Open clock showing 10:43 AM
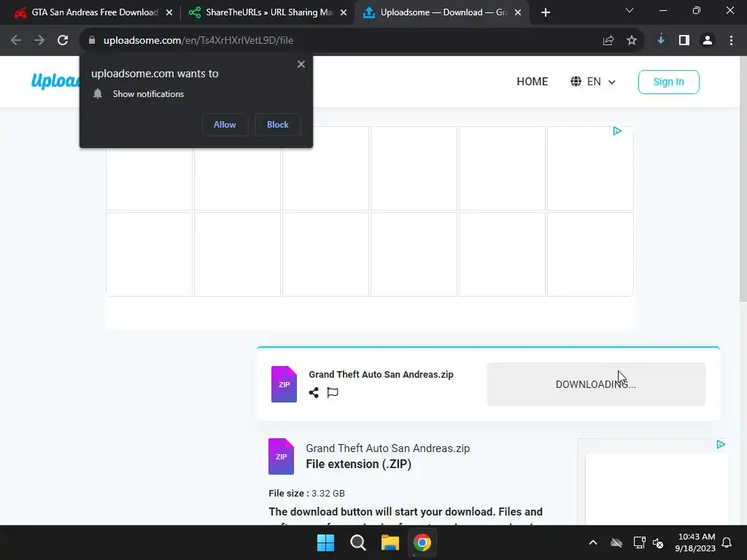This screenshot has width=747, height=560. (x=695, y=542)
